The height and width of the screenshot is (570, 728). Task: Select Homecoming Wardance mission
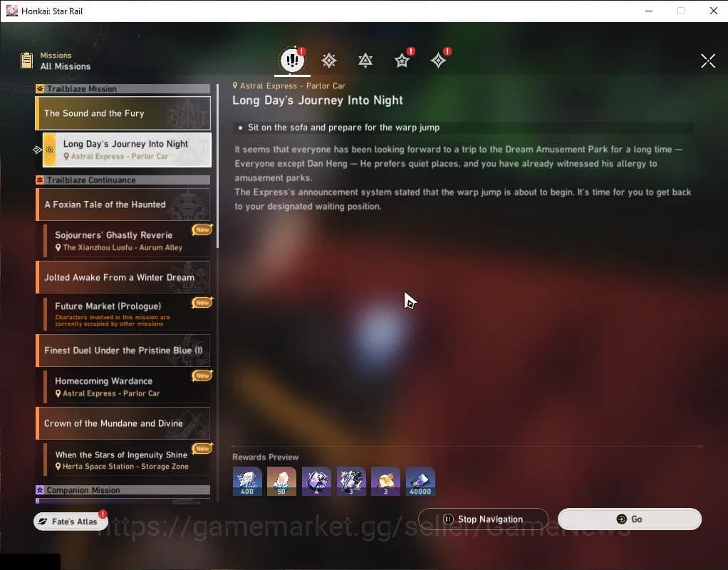click(127, 386)
